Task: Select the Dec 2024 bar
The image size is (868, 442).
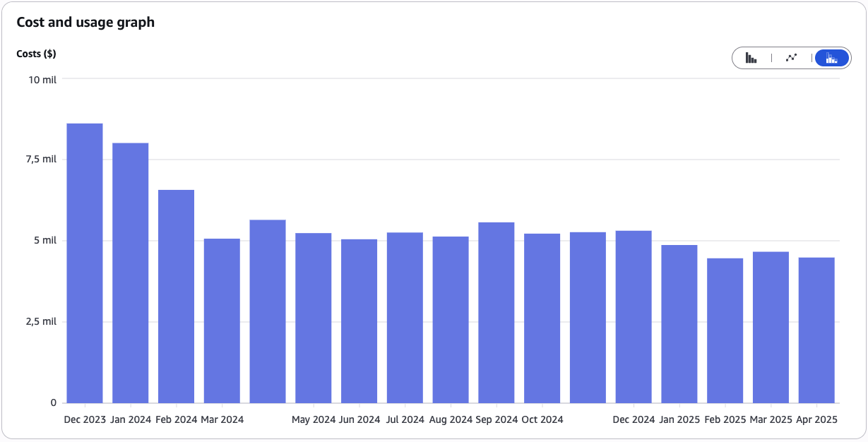Action: coord(634,317)
